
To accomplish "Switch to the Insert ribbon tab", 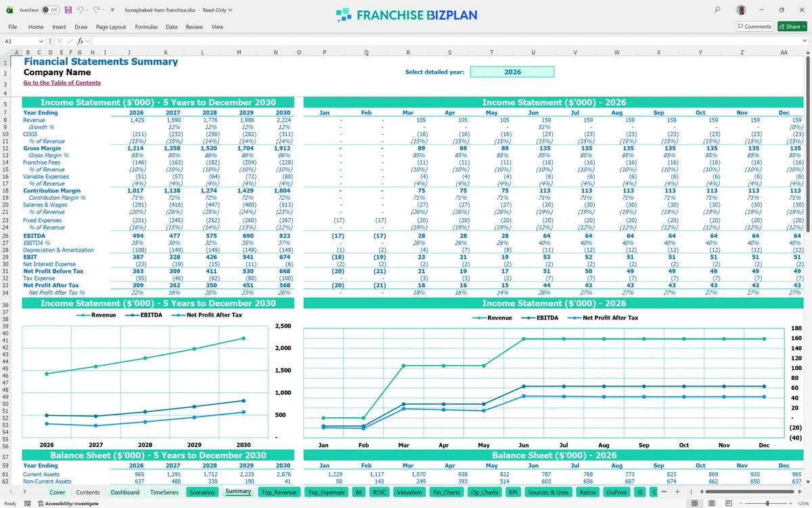I will [59, 26].
